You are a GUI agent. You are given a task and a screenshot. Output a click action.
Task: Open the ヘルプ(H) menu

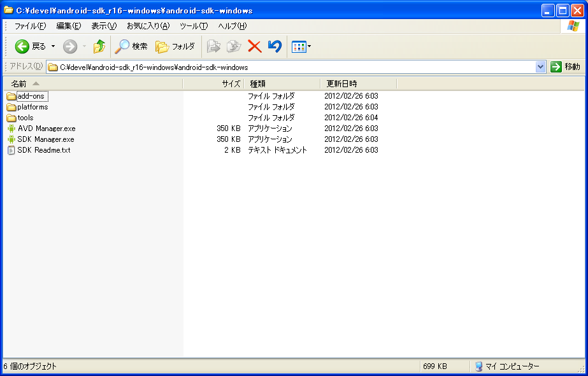coord(233,26)
